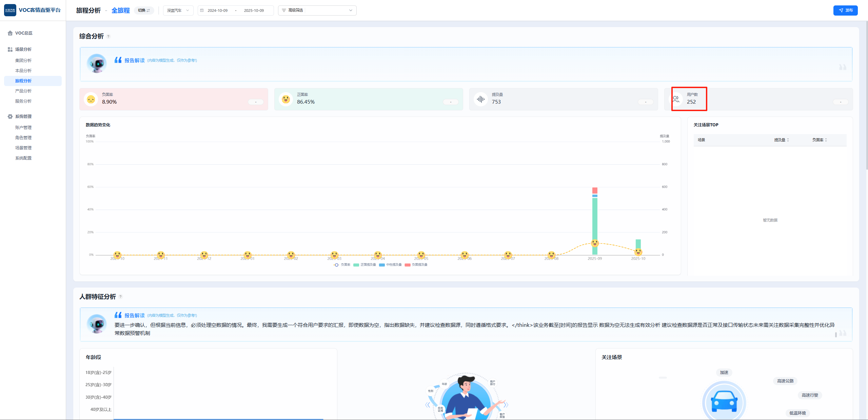
Task: Click the VOC总览 home icon
Action: point(10,33)
